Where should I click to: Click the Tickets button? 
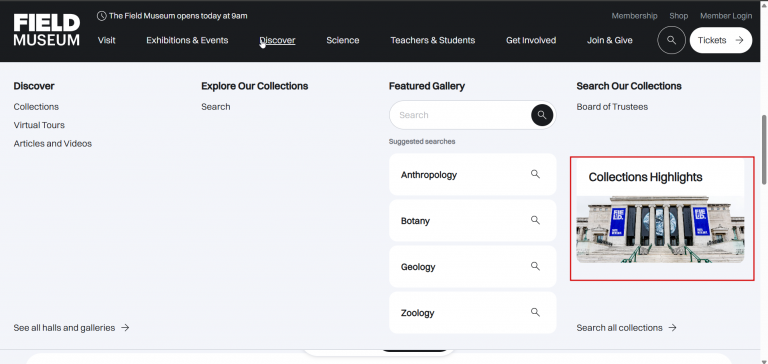point(720,40)
